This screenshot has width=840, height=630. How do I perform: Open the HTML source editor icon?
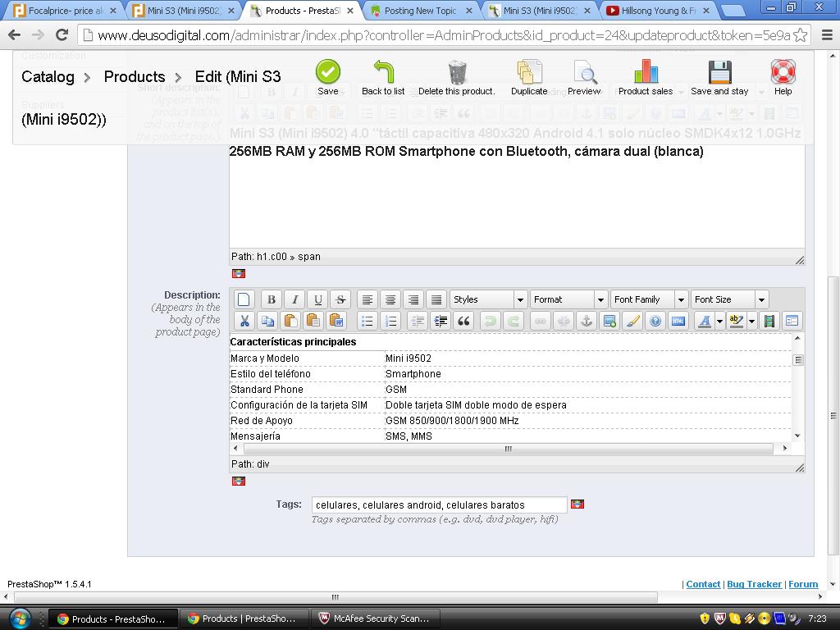[x=678, y=322]
